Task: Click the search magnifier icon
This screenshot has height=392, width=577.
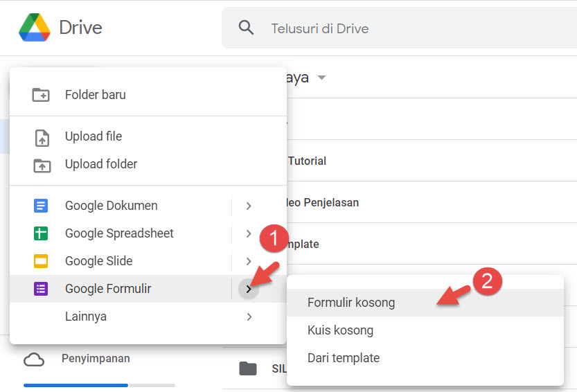Action: coord(246,28)
